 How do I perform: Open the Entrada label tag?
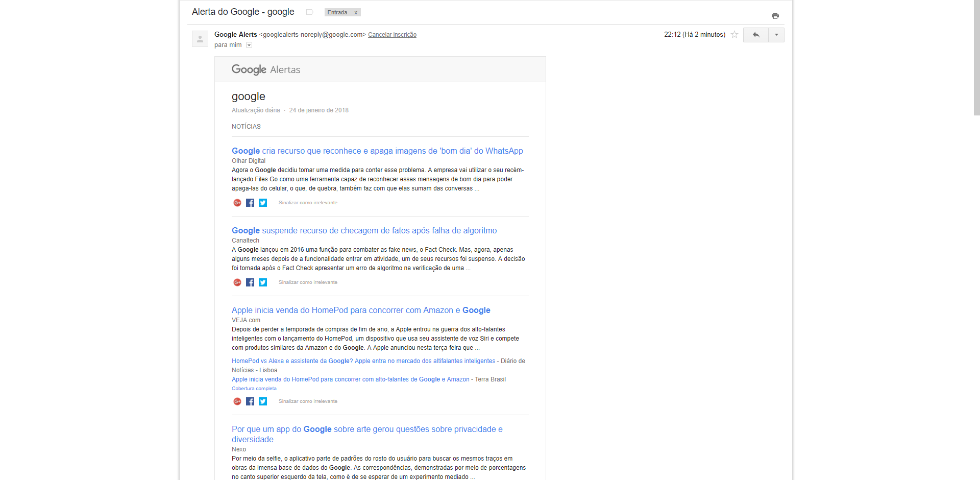tap(337, 12)
